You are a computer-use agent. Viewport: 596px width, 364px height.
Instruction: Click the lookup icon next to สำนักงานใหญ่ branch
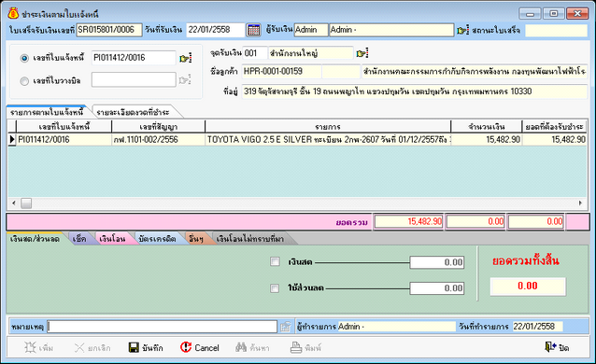click(362, 53)
